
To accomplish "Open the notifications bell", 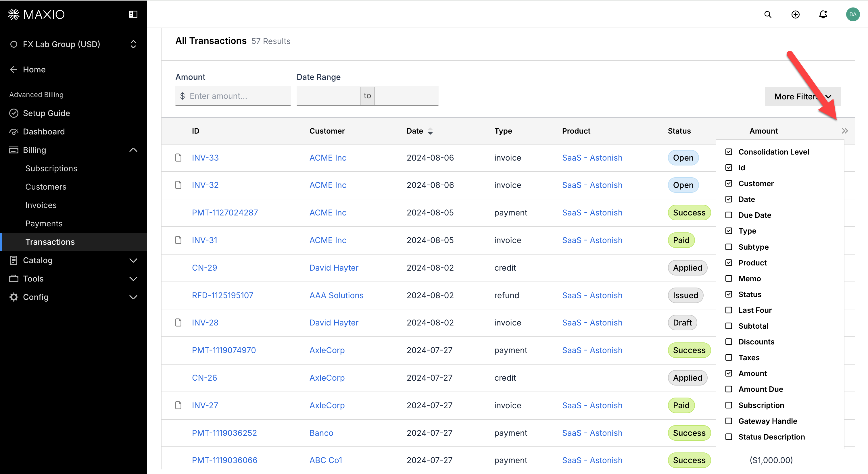I will [823, 14].
